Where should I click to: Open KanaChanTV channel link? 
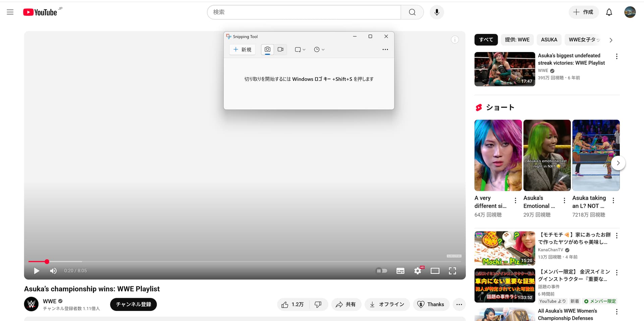click(550, 250)
